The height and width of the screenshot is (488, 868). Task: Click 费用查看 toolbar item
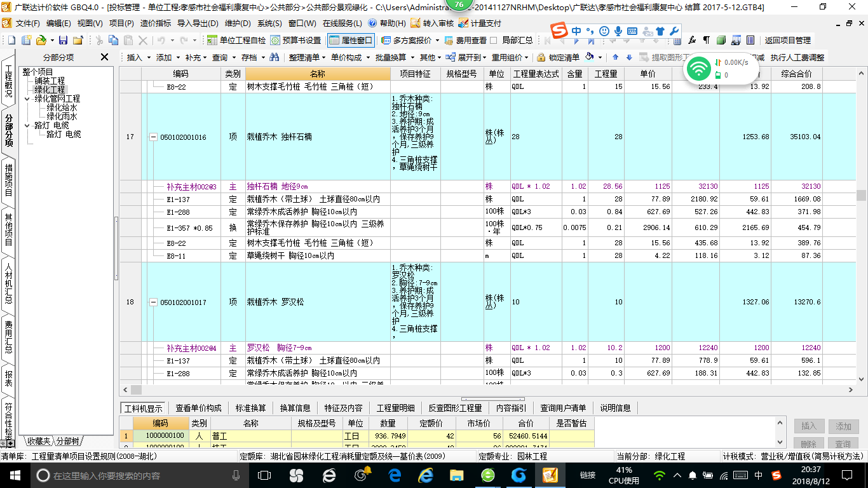pos(466,40)
